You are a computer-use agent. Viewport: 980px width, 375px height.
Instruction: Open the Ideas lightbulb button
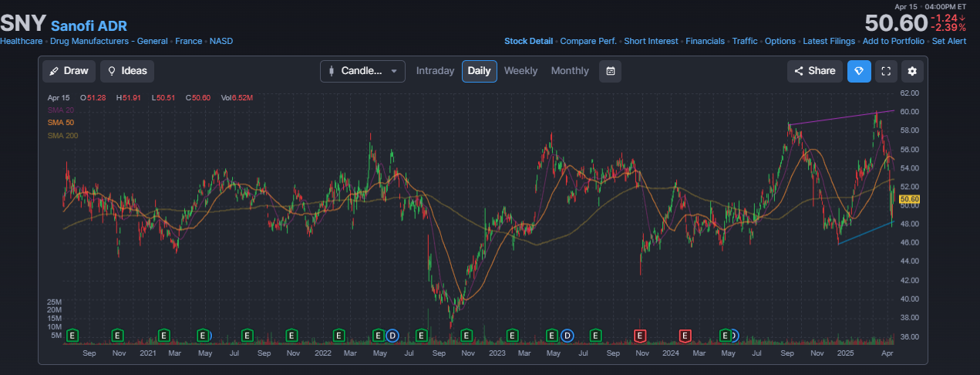coord(127,71)
